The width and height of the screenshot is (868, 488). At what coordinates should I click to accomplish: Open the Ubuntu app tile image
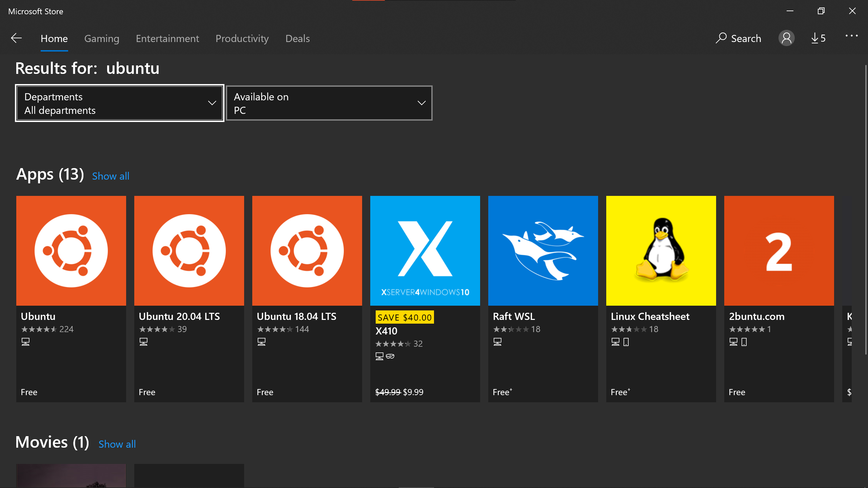point(71,251)
